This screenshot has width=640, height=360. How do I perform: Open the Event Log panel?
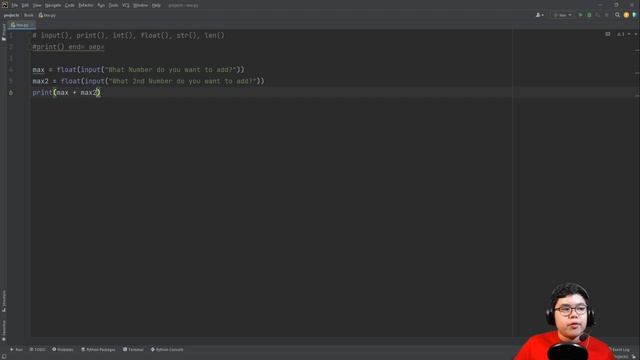point(619,350)
